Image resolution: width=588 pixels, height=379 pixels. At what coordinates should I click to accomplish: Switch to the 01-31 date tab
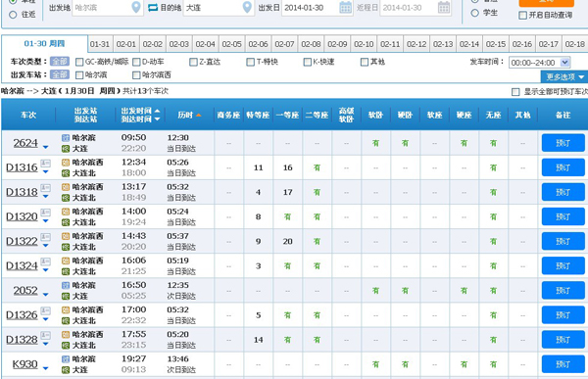(x=100, y=44)
